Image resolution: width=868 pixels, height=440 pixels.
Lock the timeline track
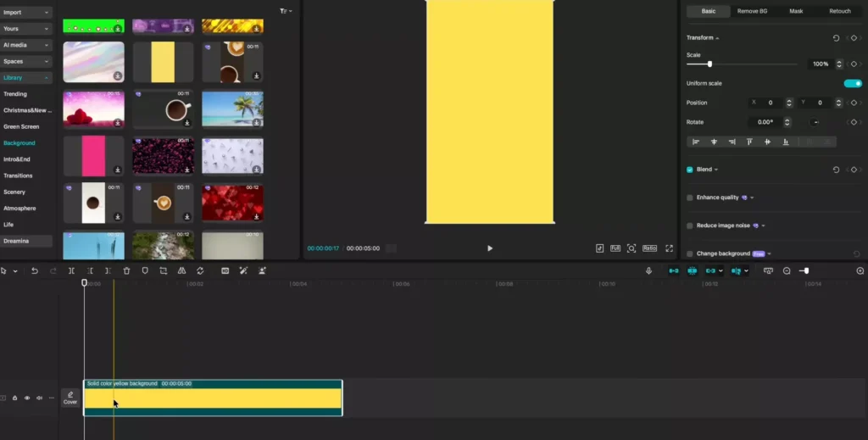(15, 398)
